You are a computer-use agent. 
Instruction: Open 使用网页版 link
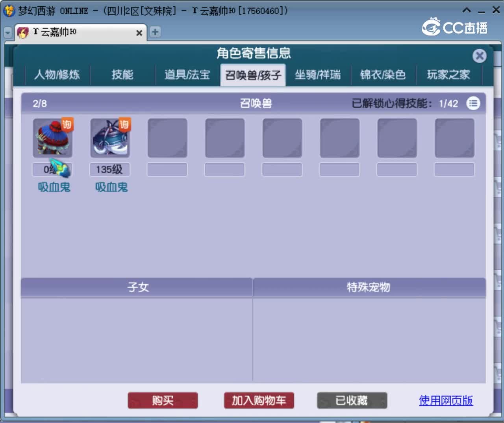tap(446, 401)
